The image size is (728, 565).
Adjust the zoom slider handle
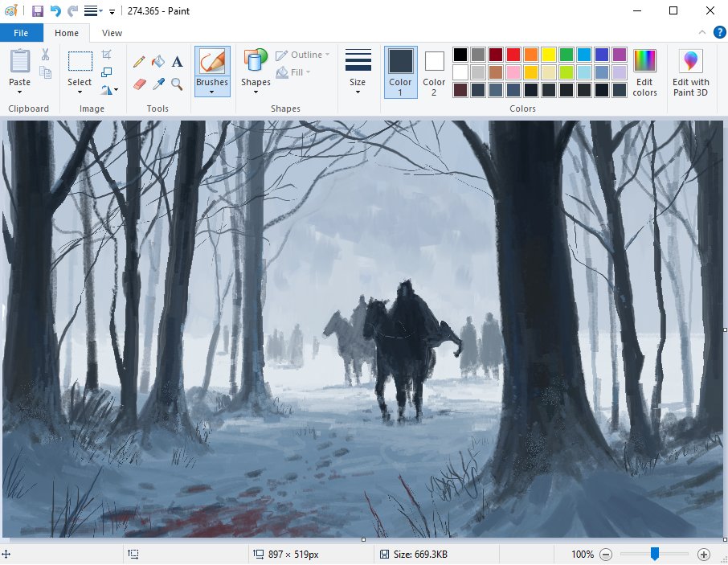[x=655, y=554]
